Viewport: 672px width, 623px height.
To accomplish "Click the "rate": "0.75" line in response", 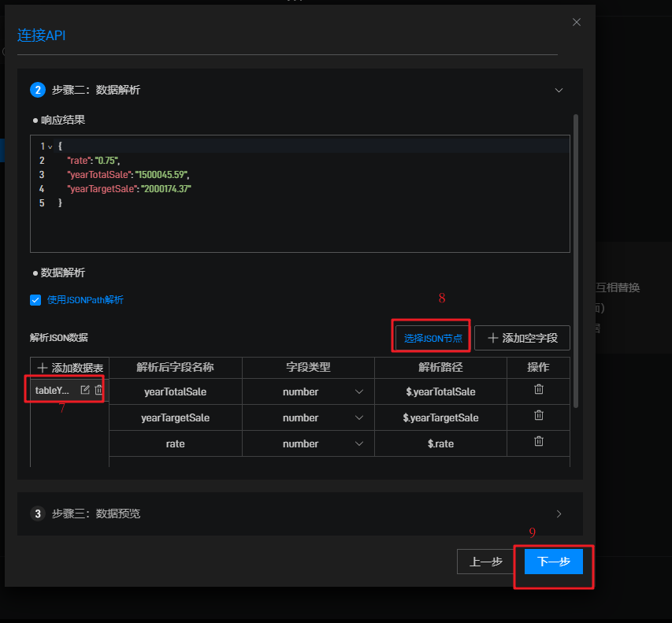I will [93, 161].
